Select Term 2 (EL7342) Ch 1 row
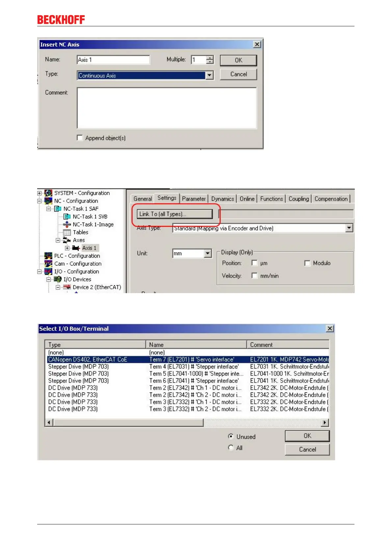The height and width of the screenshot is (554, 392). coord(188,388)
